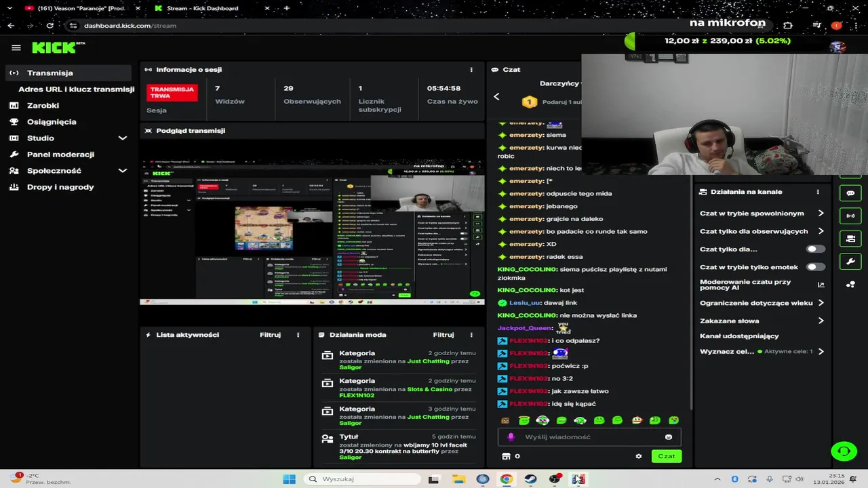868x488 pixels.
Task: Open the chat settings gear icon
Action: pos(639,456)
